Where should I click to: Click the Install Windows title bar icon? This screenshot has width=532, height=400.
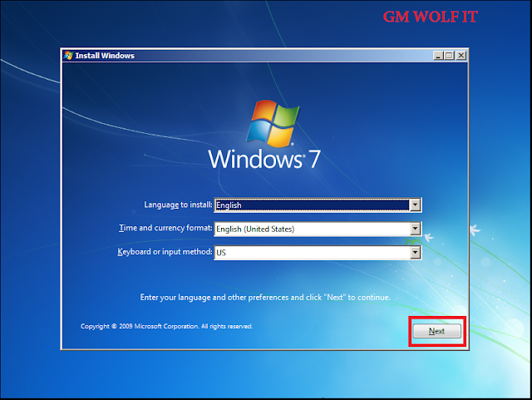tap(68, 56)
